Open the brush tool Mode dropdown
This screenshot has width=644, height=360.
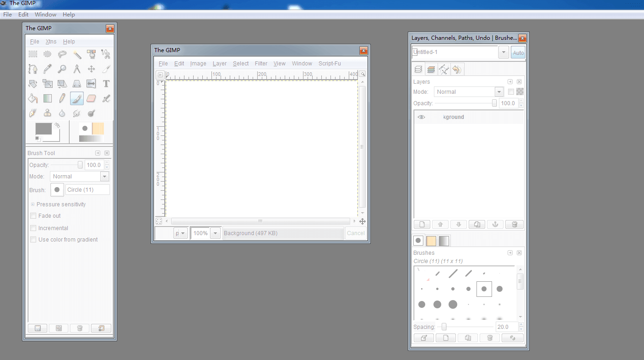pos(105,177)
